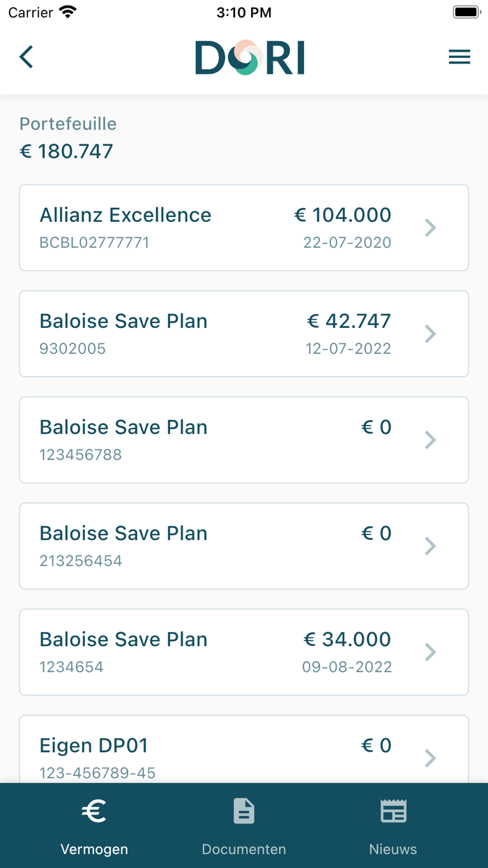The width and height of the screenshot is (488, 868).
Task: Select the Eigen DP01 card title
Action: pos(94,745)
